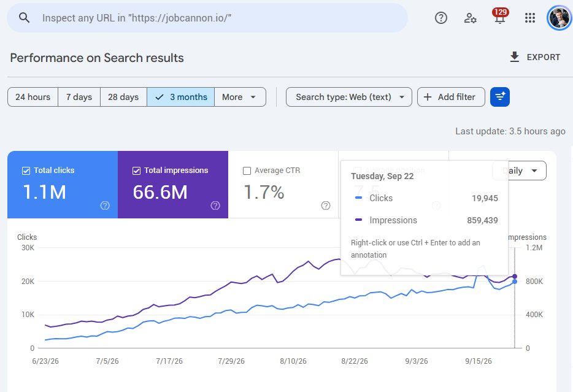Click the 8/22/26 x-axis date label

pos(355,361)
